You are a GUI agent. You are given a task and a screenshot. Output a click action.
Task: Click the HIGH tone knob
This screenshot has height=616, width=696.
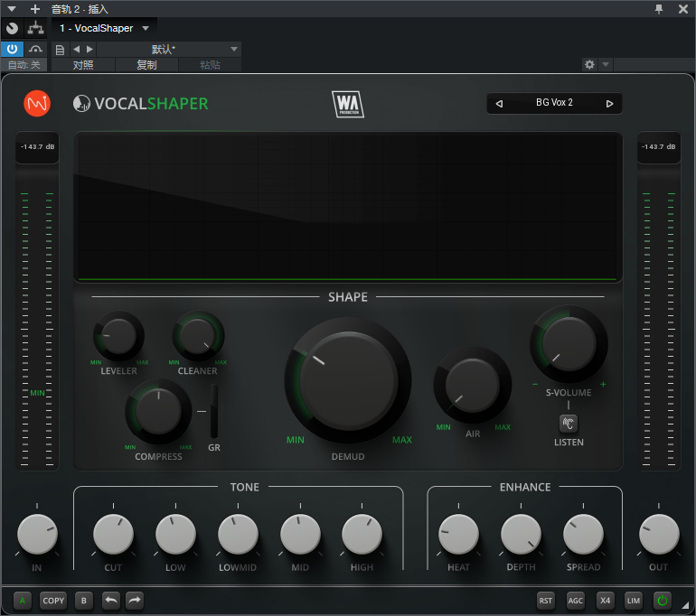pos(362,534)
